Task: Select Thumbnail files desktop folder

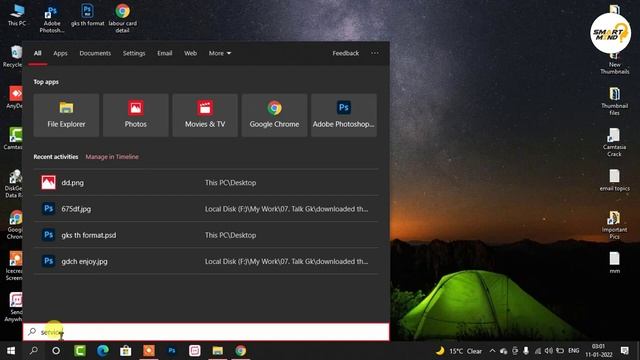Action: click(614, 101)
